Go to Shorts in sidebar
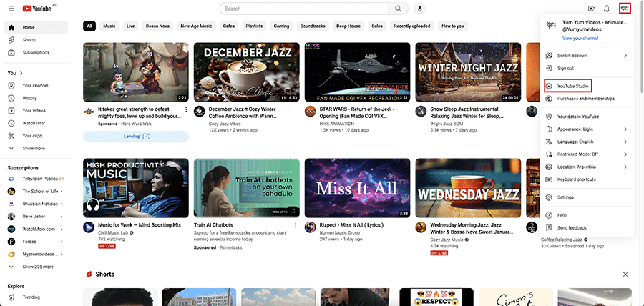The image size is (644, 306). point(36,40)
